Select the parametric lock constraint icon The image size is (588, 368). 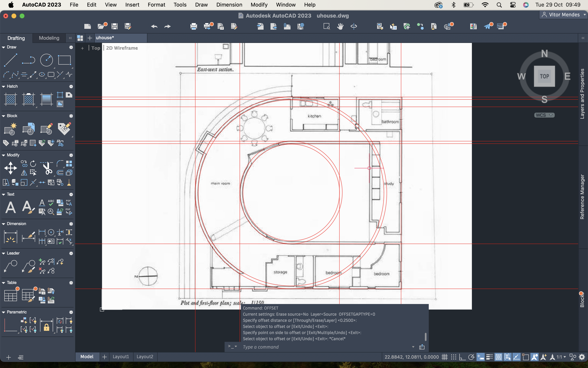point(46,325)
